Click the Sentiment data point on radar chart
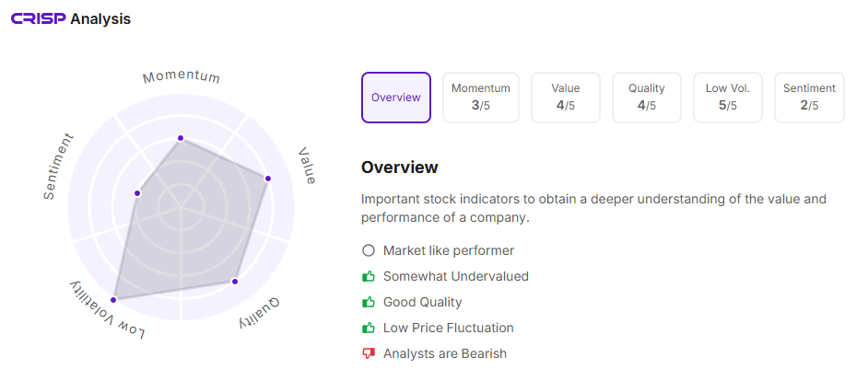 click(x=137, y=192)
